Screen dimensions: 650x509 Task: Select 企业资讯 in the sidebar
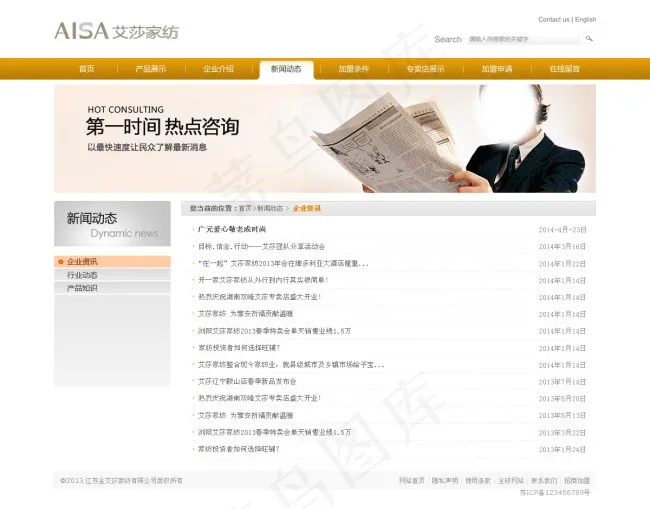coord(82,262)
